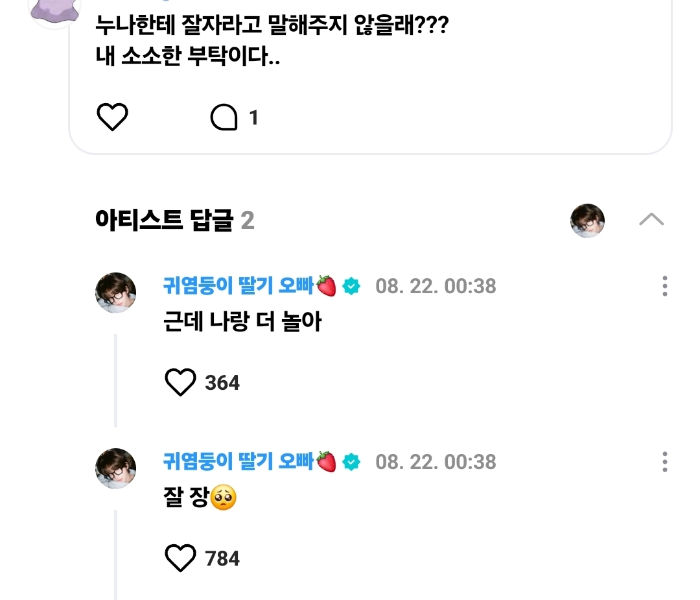Image resolution: width=700 pixels, height=600 pixels.
Task: Like the reply '잘 장' with heart
Action: pos(180,558)
